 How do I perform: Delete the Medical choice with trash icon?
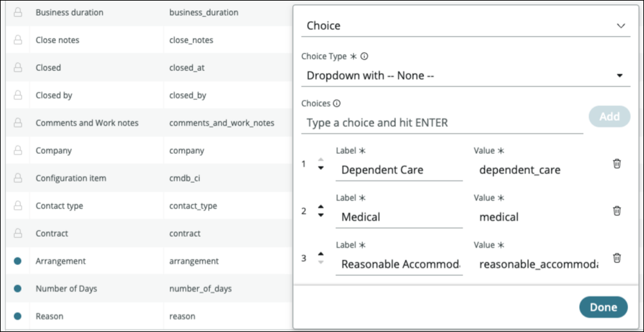616,210
